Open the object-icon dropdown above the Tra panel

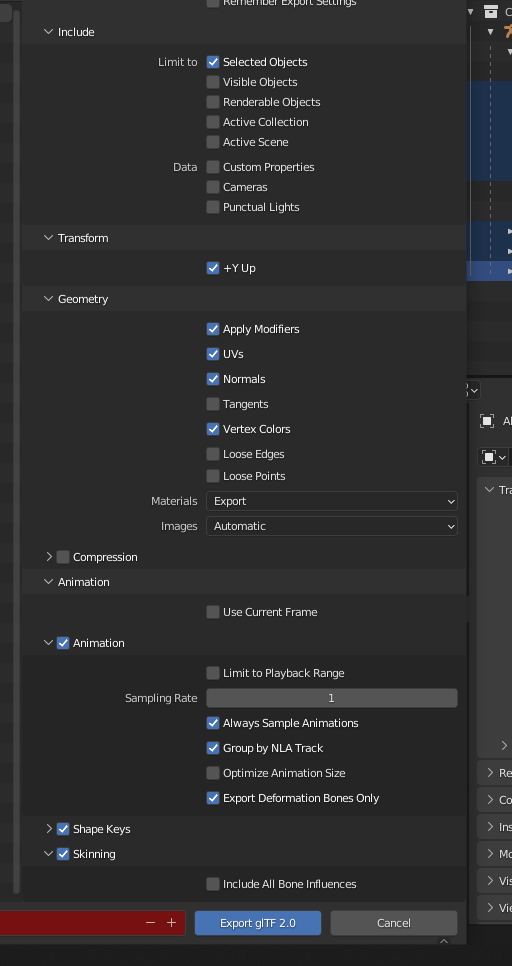coord(494,457)
